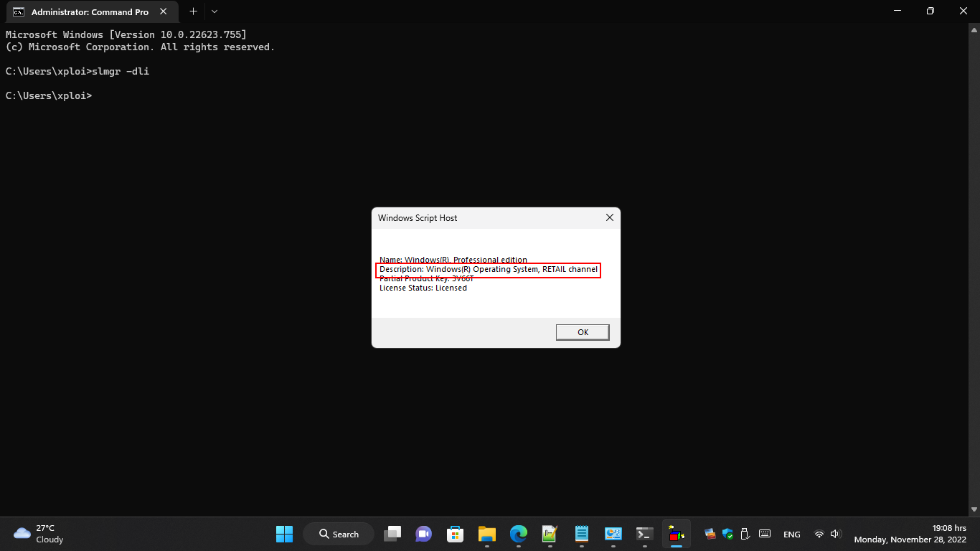Click the Microsoft Corporation copyright line
Viewport: 980px width, 551px height.
[140, 47]
